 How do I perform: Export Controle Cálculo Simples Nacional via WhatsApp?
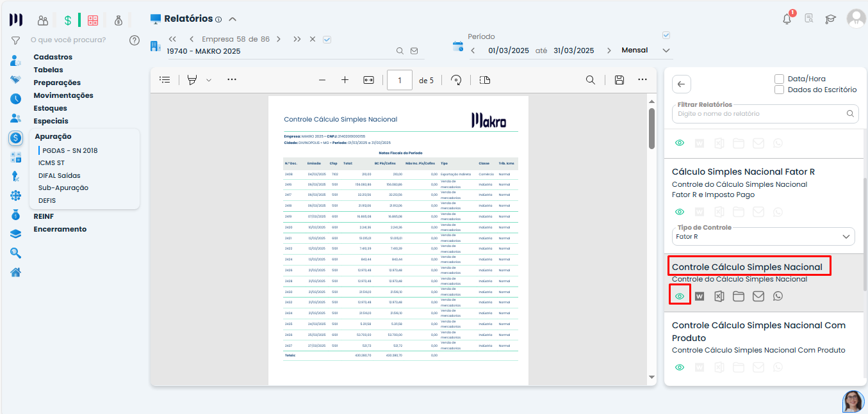(x=778, y=296)
